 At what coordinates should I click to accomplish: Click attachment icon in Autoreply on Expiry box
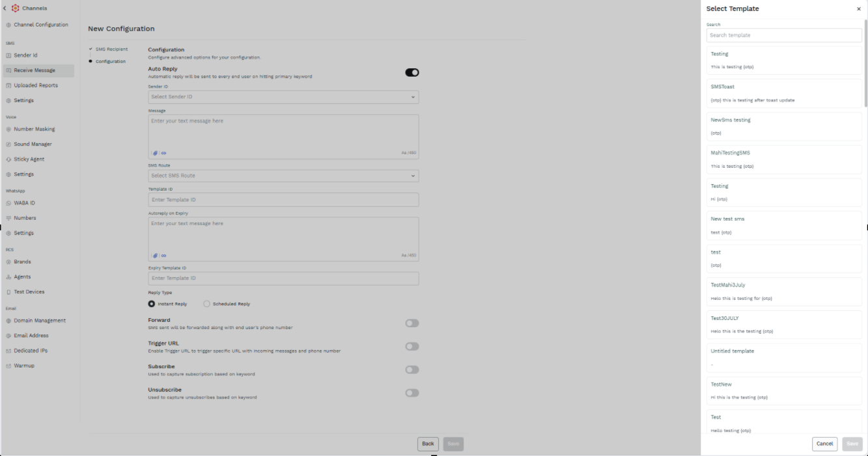pyautogui.click(x=155, y=256)
